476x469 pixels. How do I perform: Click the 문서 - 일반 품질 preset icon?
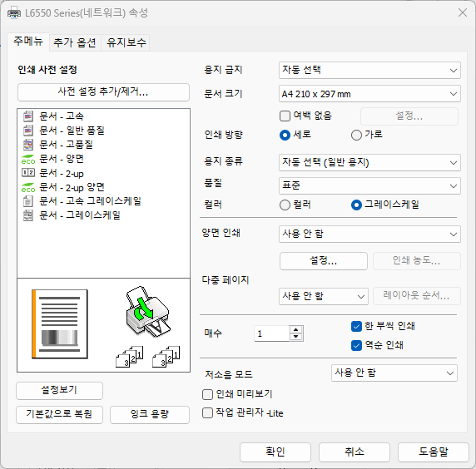[x=28, y=131]
